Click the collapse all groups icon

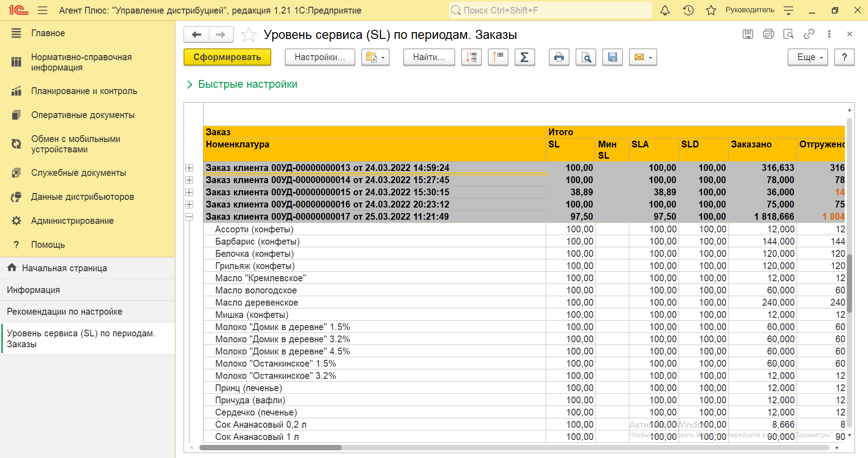pos(498,57)
